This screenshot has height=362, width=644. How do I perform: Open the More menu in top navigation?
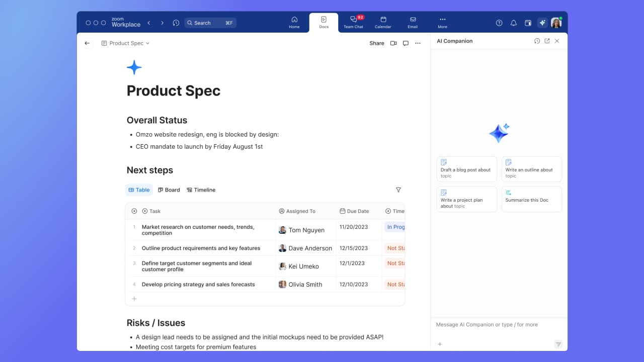(x=442, y=23)
